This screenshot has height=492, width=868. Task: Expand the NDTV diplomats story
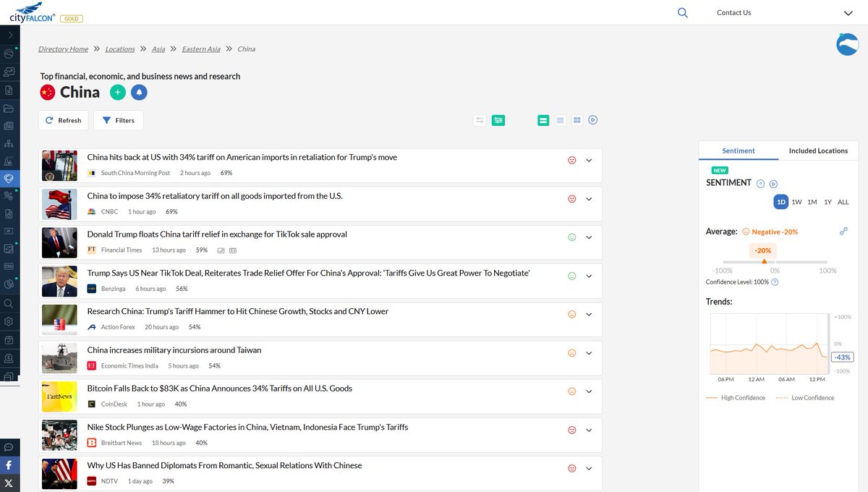[x=589, y=468]
